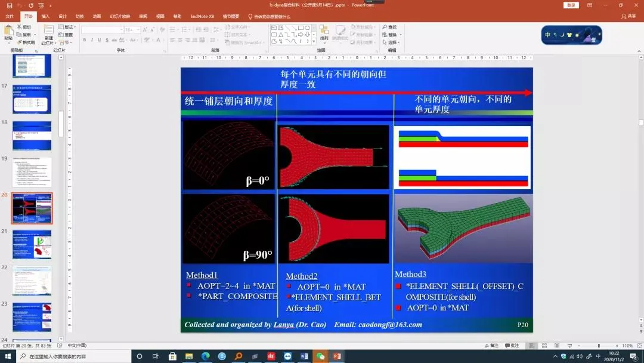This screenshot has width=644, height=363.
Task: Switch to Reading view icon
Action: (557, 346)
